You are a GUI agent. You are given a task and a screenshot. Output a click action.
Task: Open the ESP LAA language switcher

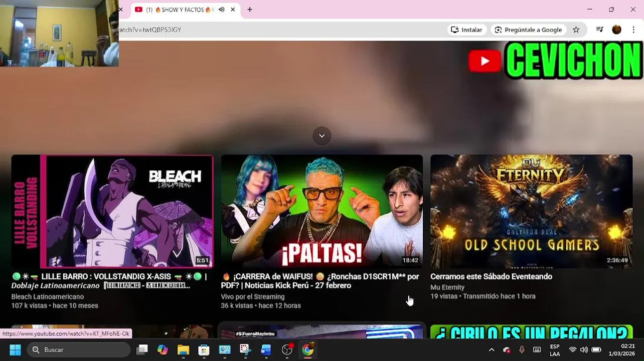click(x=555, y=350)
